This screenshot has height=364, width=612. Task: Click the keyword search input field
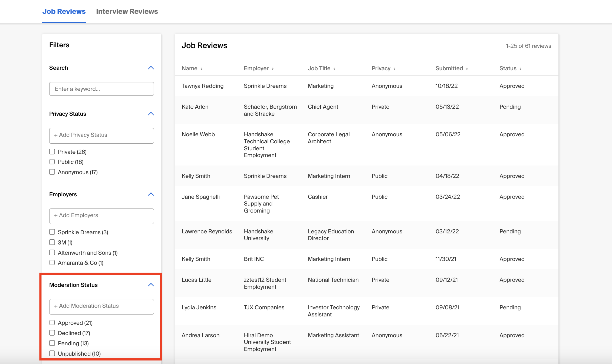pyautogui.click(x=101, y=89)
